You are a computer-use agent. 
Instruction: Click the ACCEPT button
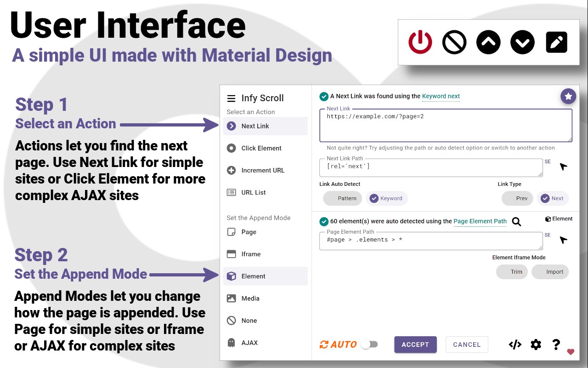[x=415, y=345]
